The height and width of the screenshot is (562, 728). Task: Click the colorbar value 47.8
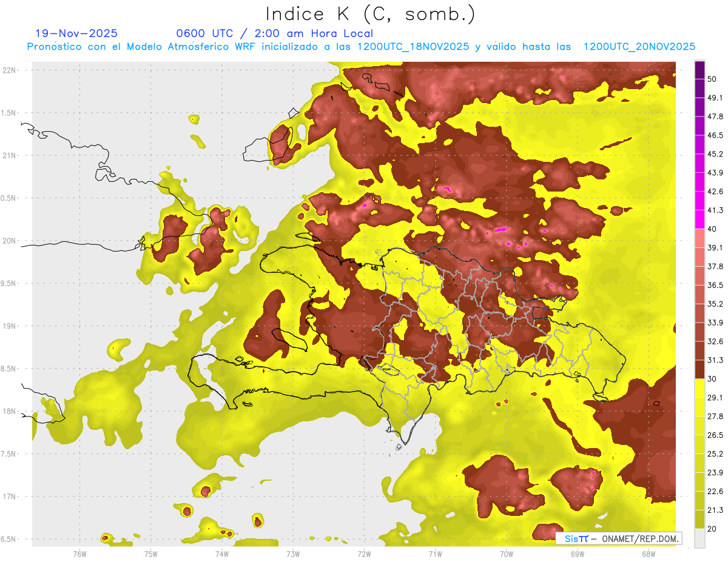pyautogui.click(x=715, y=116)
